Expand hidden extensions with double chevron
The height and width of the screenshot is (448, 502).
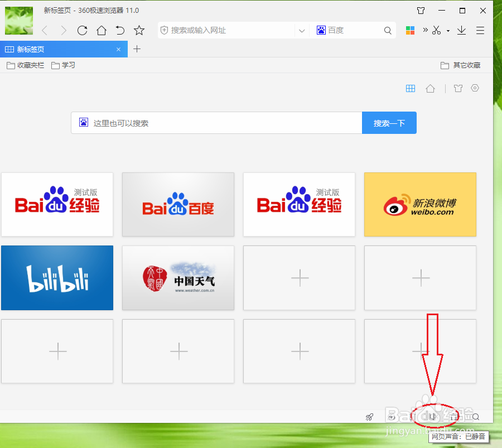pyautogui.click(x=425, y=30)
